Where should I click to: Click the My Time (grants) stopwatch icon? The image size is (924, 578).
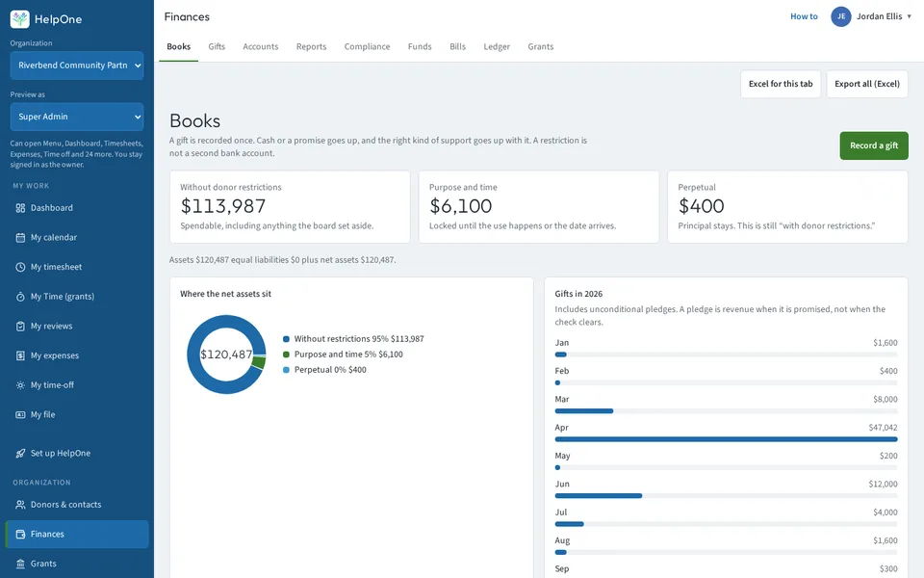20,297
